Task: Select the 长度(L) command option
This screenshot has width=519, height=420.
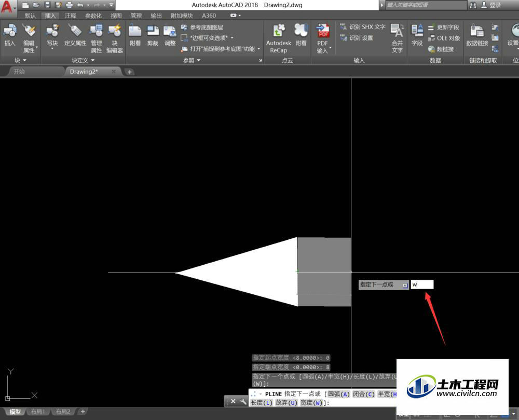Action: 261,402
